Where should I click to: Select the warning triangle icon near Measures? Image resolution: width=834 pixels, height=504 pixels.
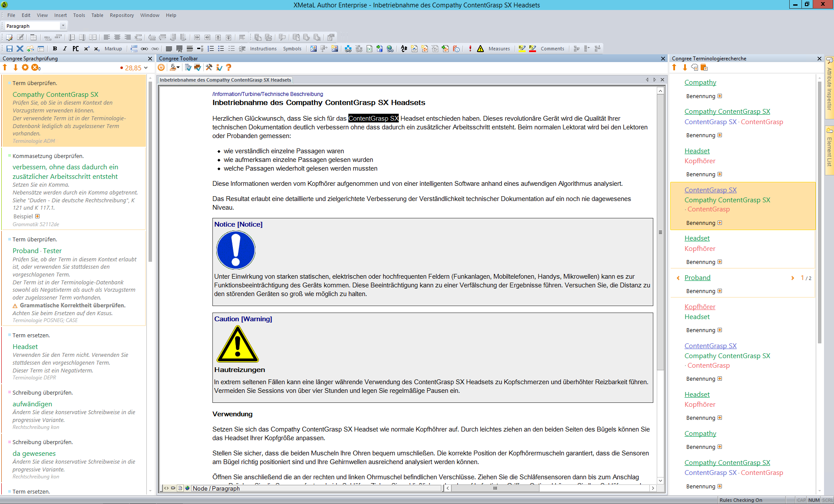480,49
